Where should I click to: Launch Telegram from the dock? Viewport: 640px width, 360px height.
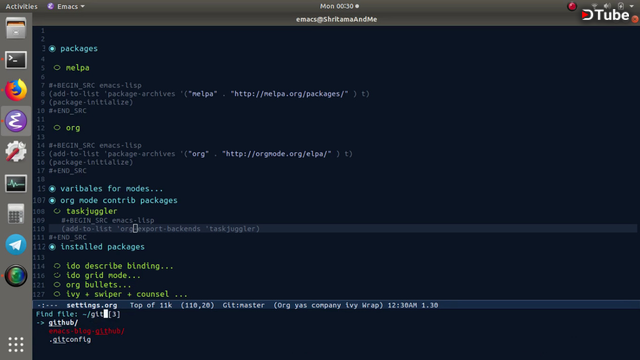click(16, 244)
